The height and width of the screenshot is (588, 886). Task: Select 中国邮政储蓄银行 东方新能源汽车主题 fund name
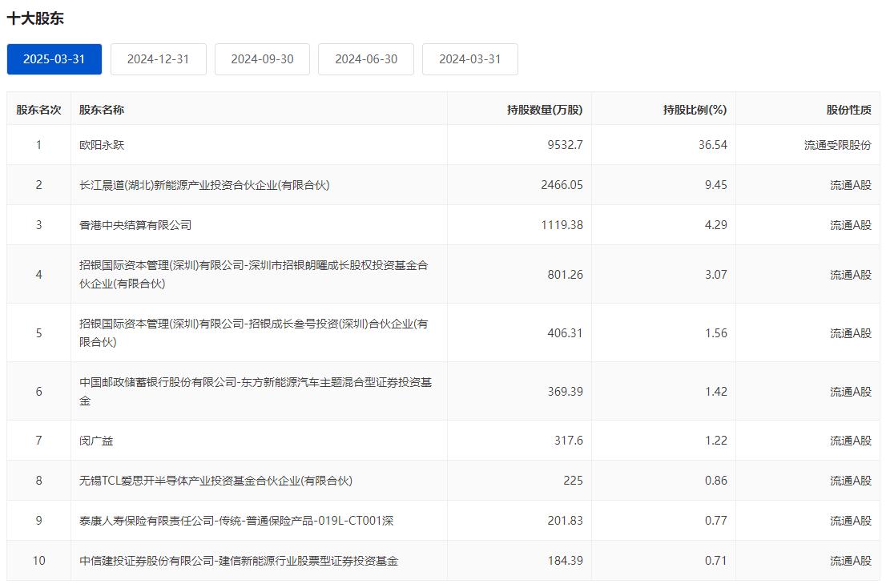[256, 391]
